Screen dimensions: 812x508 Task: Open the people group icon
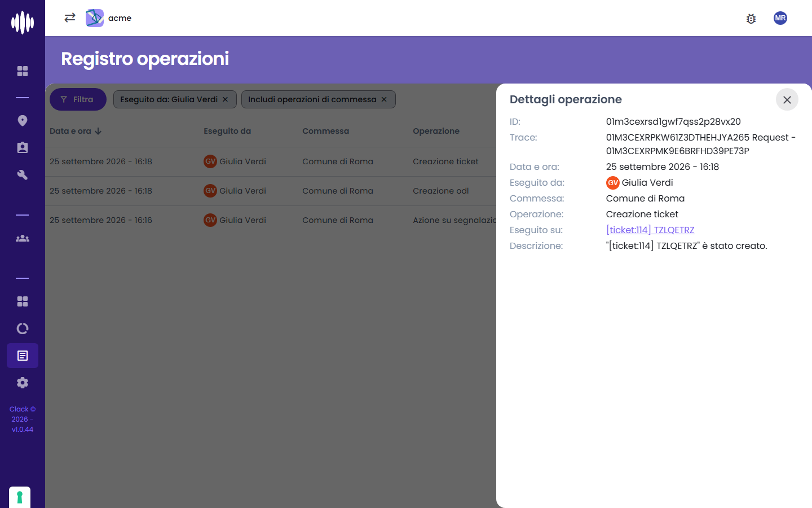click(23, 238)
